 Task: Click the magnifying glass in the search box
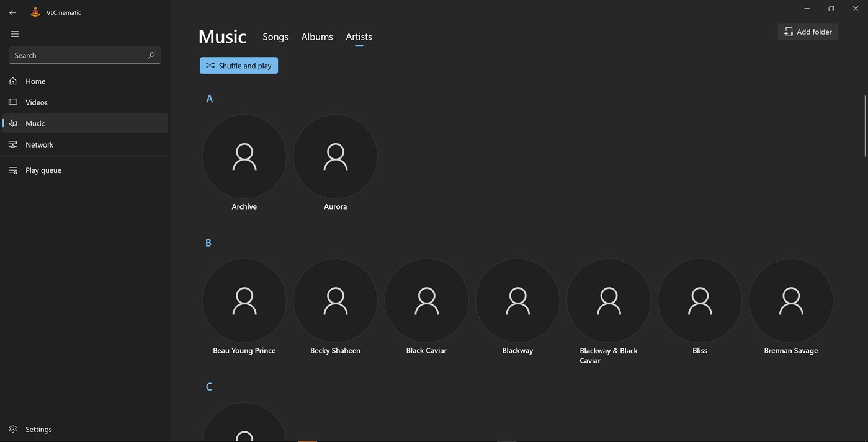click(151, 55)
